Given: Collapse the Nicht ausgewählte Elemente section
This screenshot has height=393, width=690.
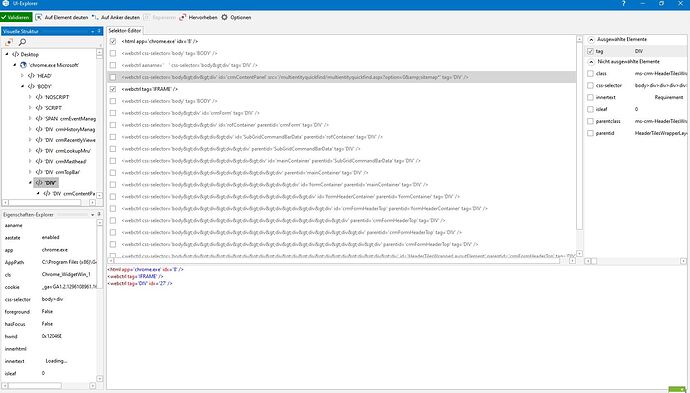Looking at the screenshot, I should pos(591,62).
